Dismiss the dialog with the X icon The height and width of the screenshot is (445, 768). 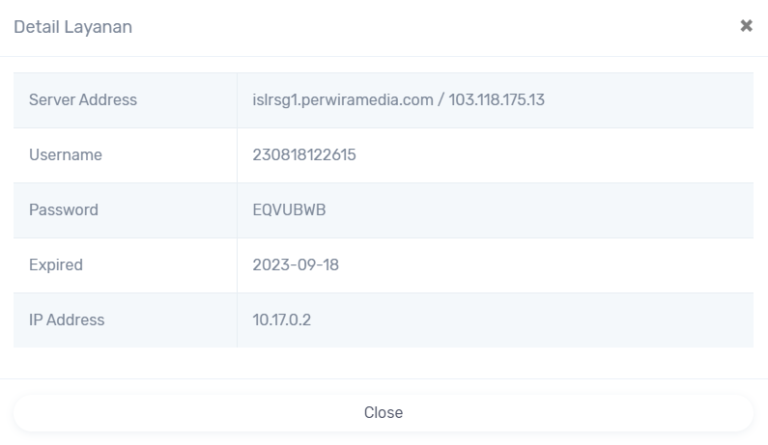click(x=745, y=27)
